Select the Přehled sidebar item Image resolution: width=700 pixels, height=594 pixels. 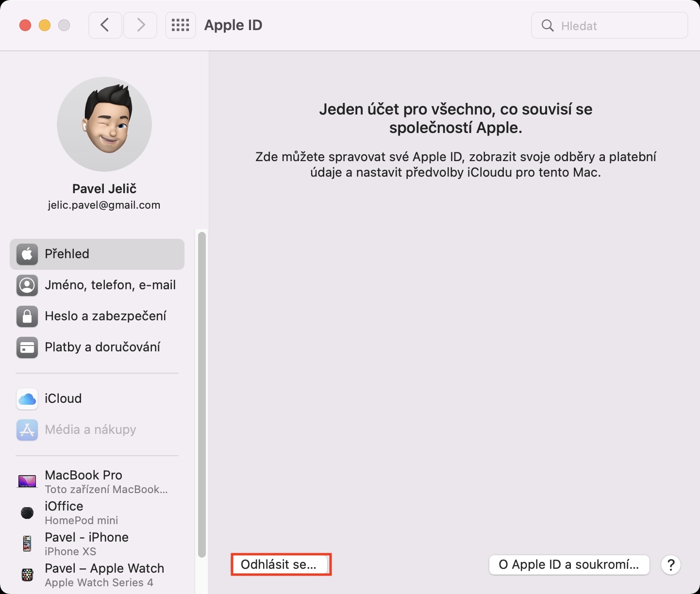(x=97, y=254)
